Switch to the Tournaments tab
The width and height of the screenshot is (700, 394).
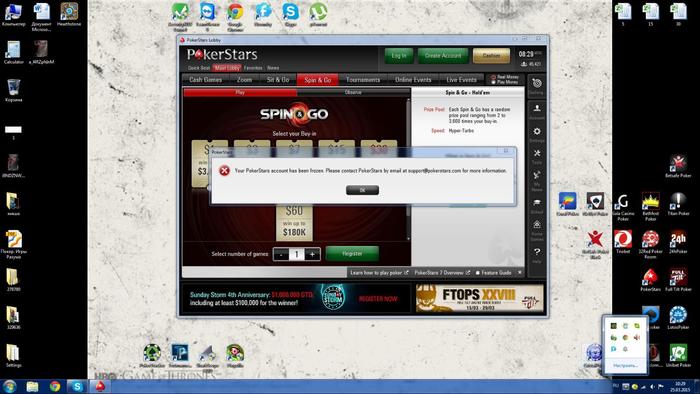pyautogui.click(x=362, y=79)
